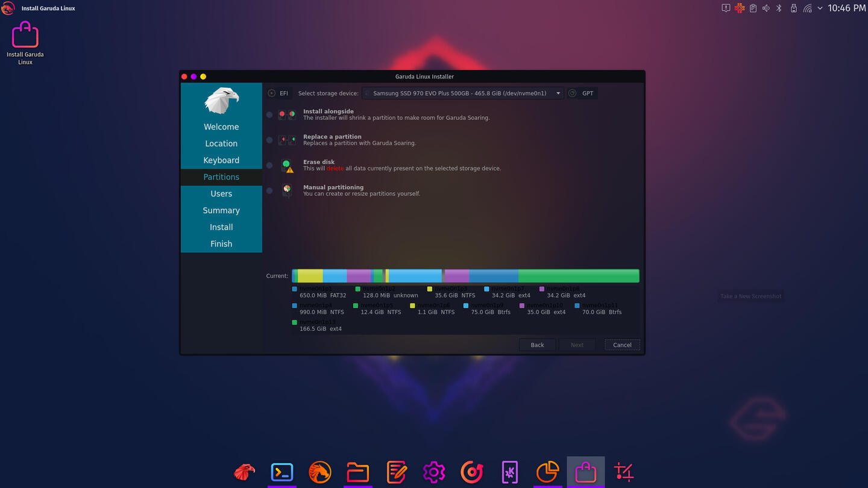The width and height of the screenshot is (868, 488).
Task: Click the 650.0 MiB FAT32 partition label
Action: [323, 295]
